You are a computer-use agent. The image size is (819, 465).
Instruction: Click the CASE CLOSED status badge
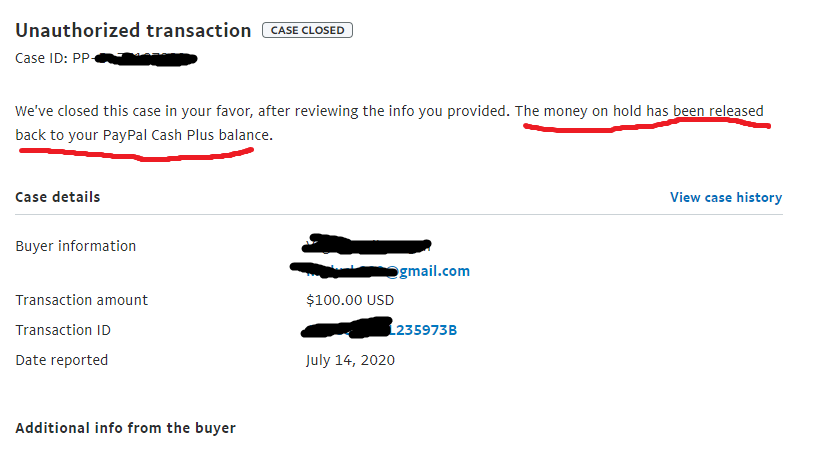point(307,30)
